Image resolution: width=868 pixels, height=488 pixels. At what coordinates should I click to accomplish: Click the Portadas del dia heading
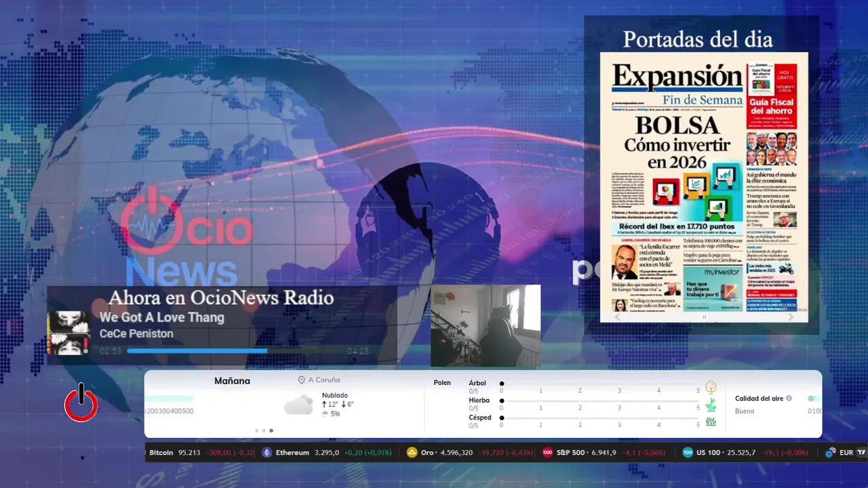pyautogui.click(x=698, y=39)
